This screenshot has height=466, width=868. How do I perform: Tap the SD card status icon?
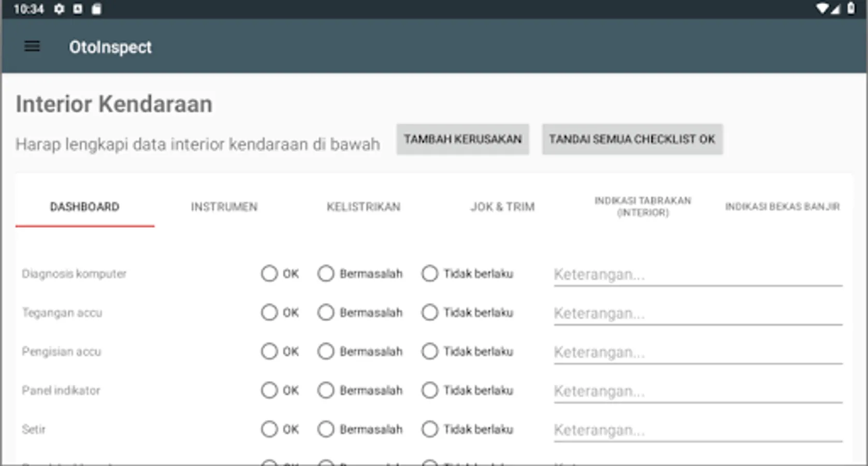click(96, 9)
